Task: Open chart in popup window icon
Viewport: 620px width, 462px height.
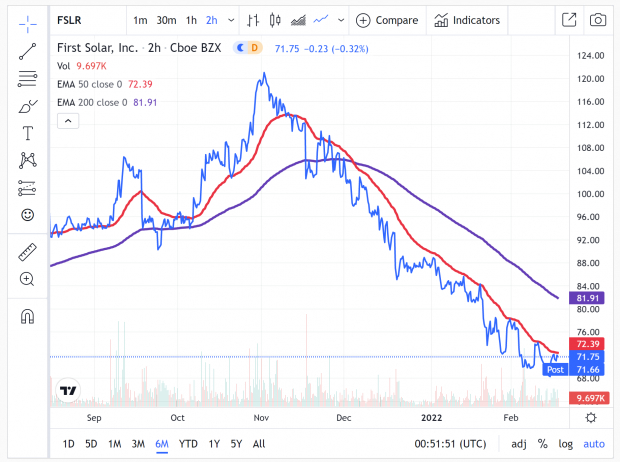Action: click(x=569, y=20)
